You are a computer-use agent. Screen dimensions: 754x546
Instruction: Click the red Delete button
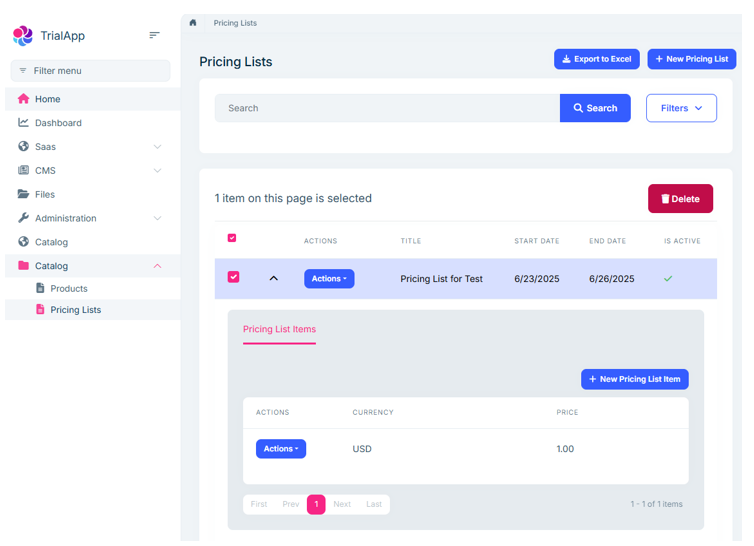point(680,199)
